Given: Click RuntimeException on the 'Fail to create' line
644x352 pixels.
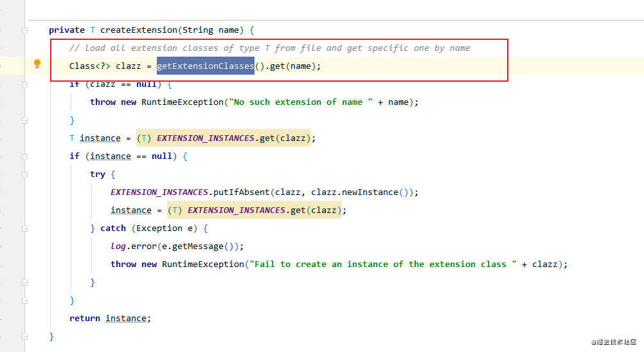Looking at the screenshot, I should [x=203, y=264].
